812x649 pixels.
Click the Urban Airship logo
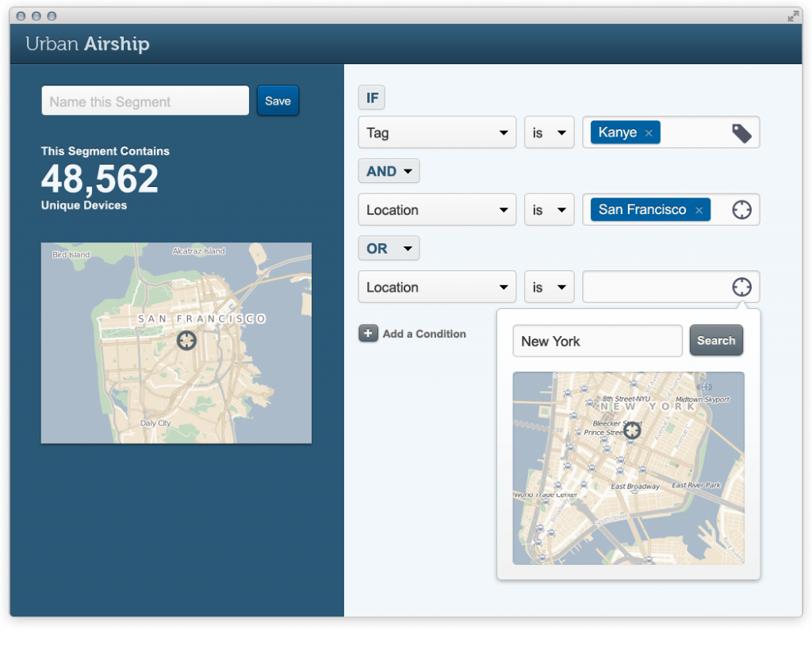pyautogui.click(x=87, y=44)
